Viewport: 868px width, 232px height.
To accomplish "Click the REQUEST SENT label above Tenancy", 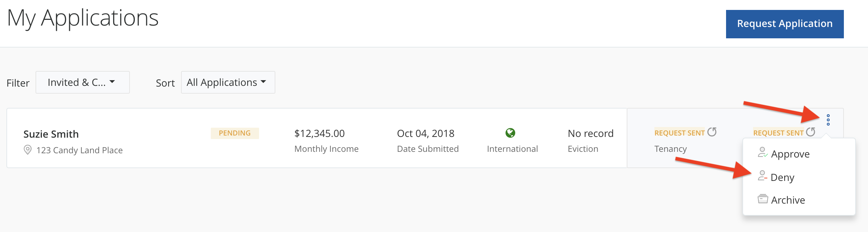I will point(679,133).
